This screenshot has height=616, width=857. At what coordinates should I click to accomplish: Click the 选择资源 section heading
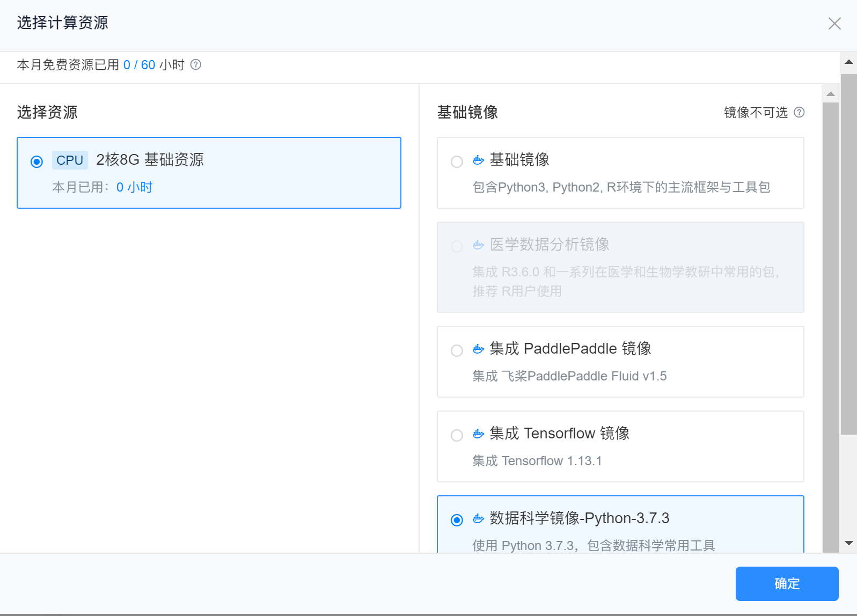click(47, 112)
